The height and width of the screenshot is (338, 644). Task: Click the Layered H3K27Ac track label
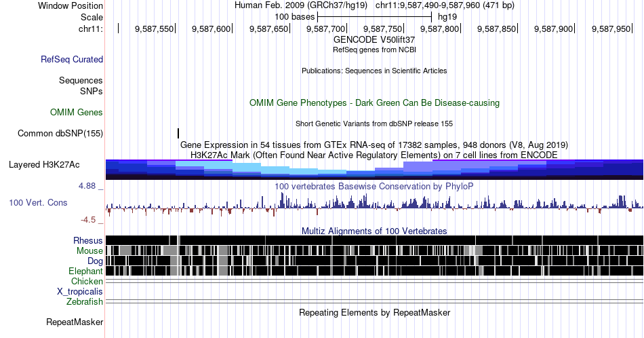(x=44, y=164)
